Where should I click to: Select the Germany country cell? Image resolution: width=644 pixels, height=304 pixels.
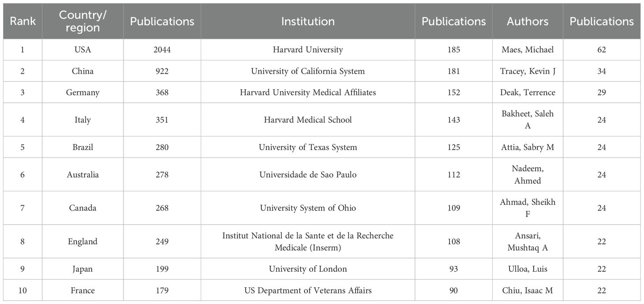(x=83, y=93)
